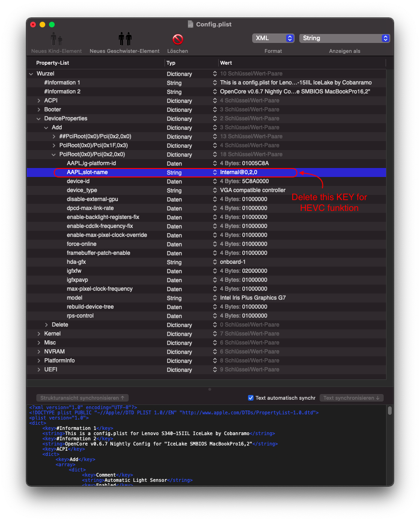Click the Property-List column header
The width and height of the screenshot is (420, 521).
[x=52, y=63]
